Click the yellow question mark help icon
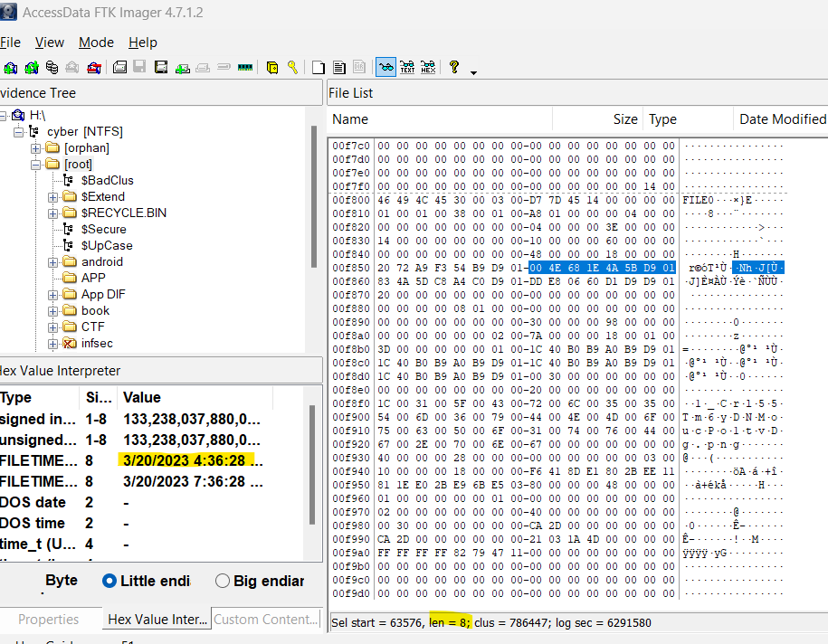 tap(453, 67)
